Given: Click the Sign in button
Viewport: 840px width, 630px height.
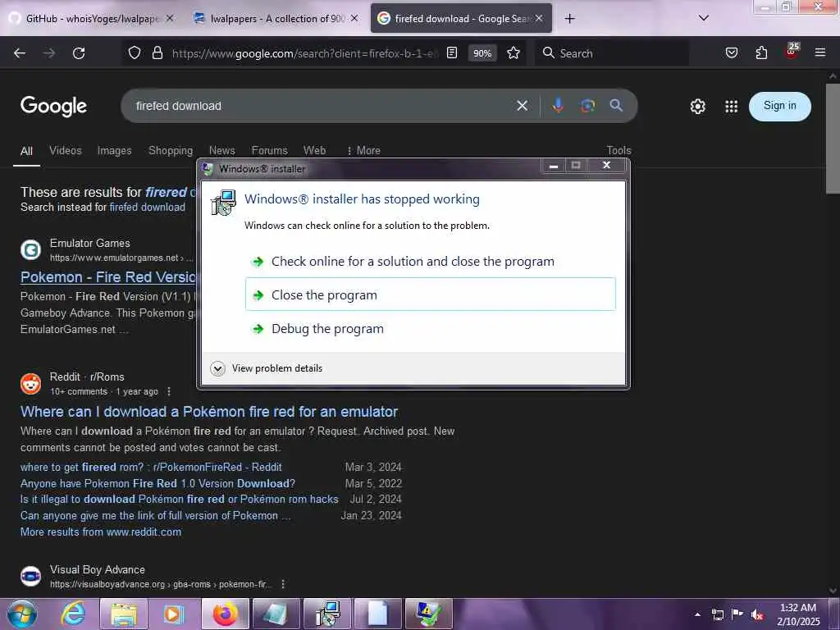Looking at the screenshot, I should 779,106.
